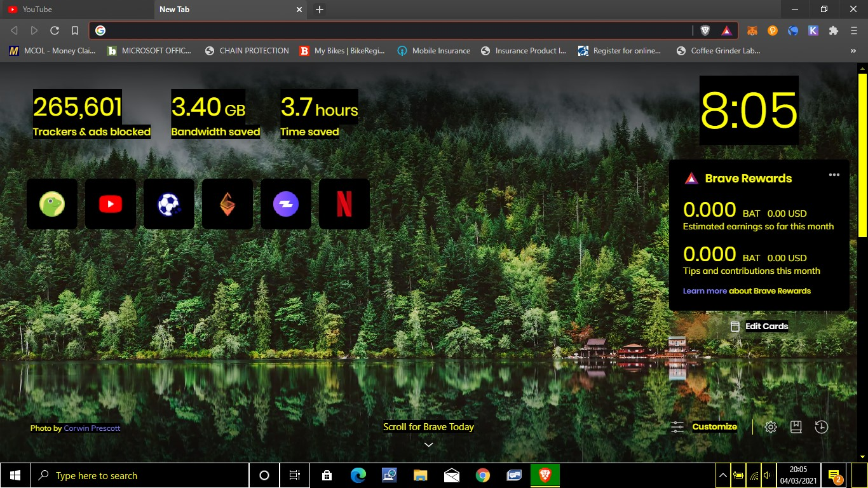Launch the Polkadot extension
868x488 pixels.
pos(772,30)
